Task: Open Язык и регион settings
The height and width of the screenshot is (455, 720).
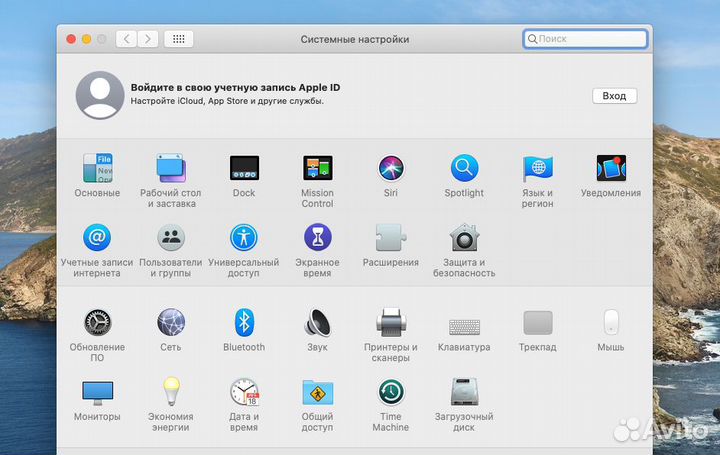Action: click(x=538, y=168)
